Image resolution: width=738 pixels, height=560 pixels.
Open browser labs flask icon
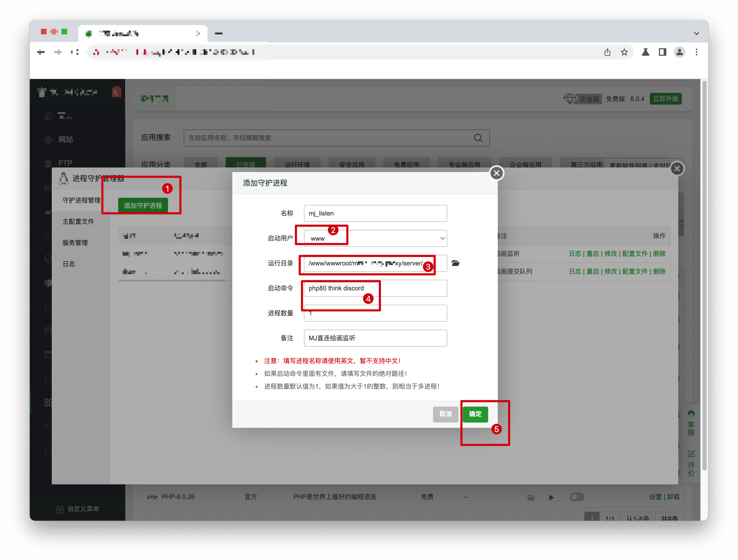(x=645, y=52)
